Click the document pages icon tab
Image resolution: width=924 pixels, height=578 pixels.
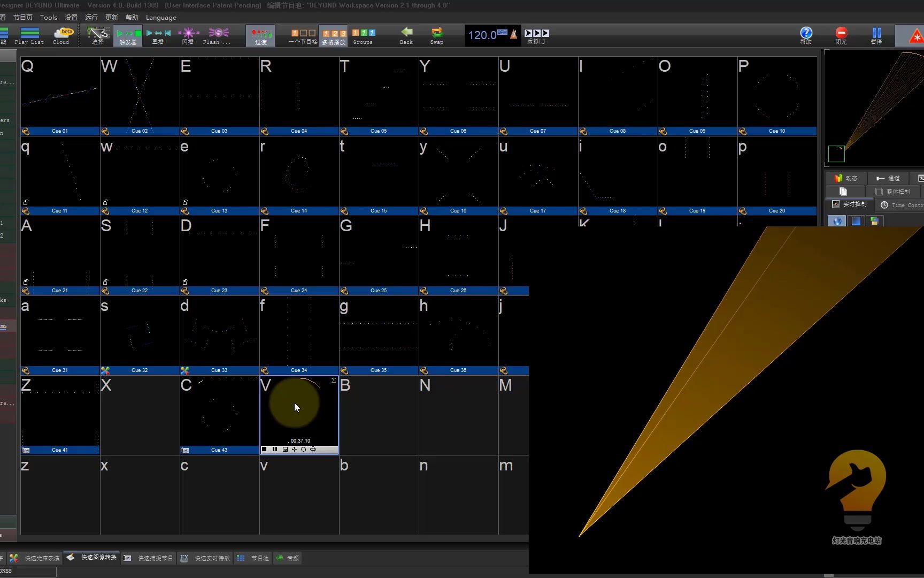click(843, 192)
